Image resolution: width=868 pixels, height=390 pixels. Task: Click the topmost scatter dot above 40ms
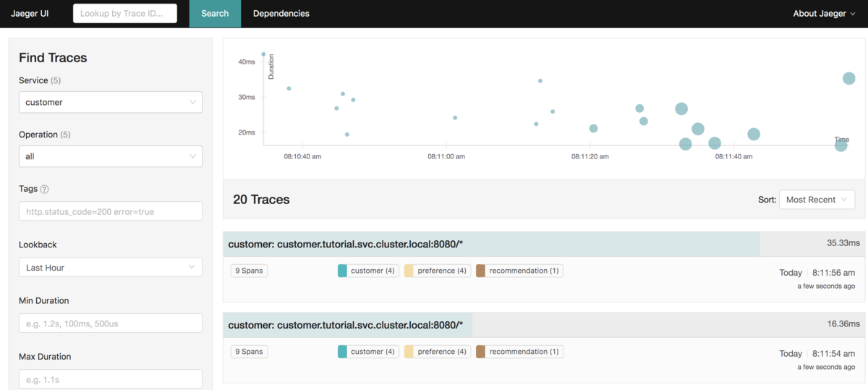pyautogui.click(x=263, y=54)
